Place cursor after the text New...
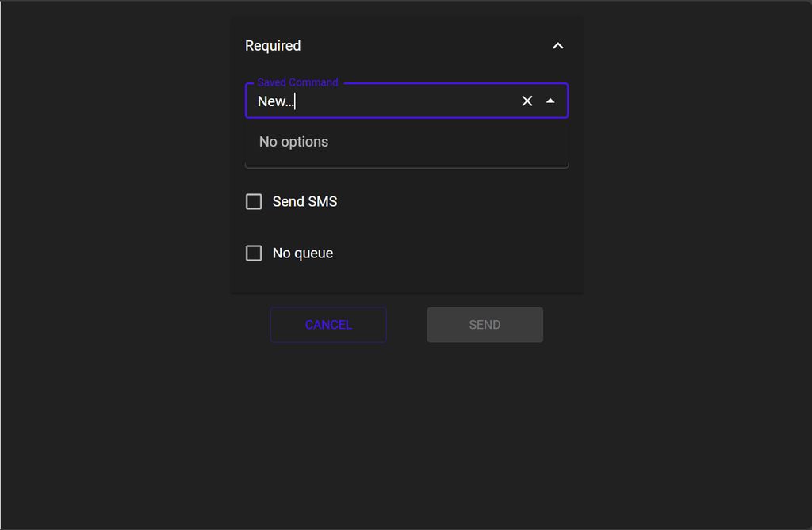Image resolution: width=812 pixels, height=530 pixels. coord(295,101)
